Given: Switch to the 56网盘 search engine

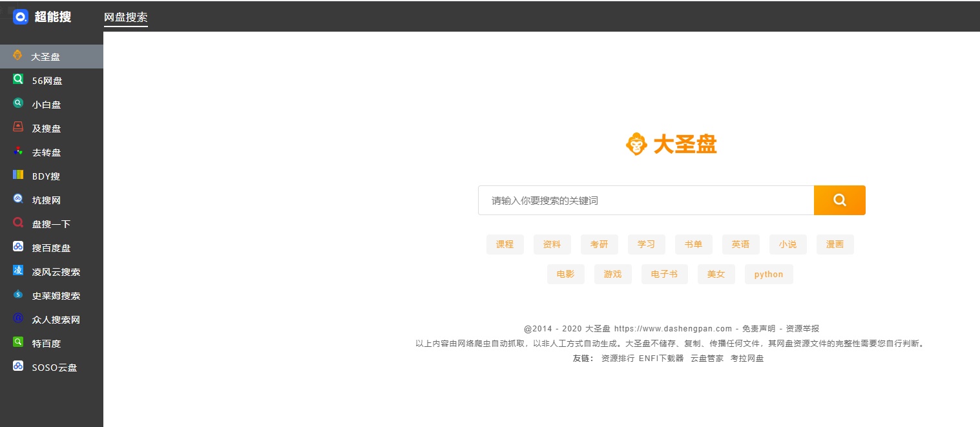Looking at the screenshot, I should click(45, 80).
